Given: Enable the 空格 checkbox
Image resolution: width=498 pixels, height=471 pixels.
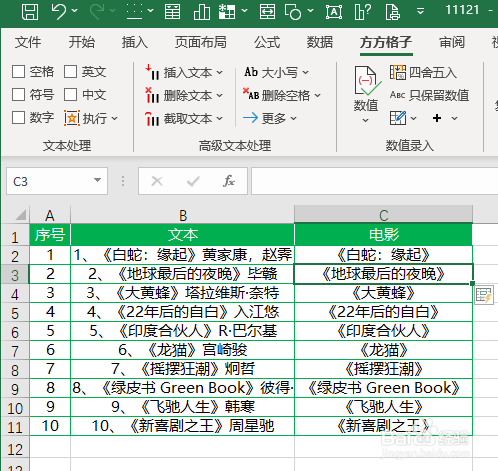Looking at the screenshot, I should click(x=18, y=72).
